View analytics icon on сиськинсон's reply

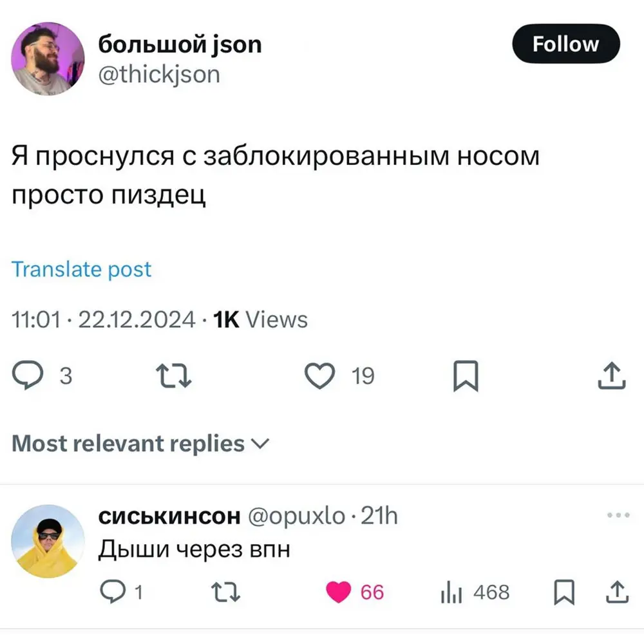click(x=451, y=592)
